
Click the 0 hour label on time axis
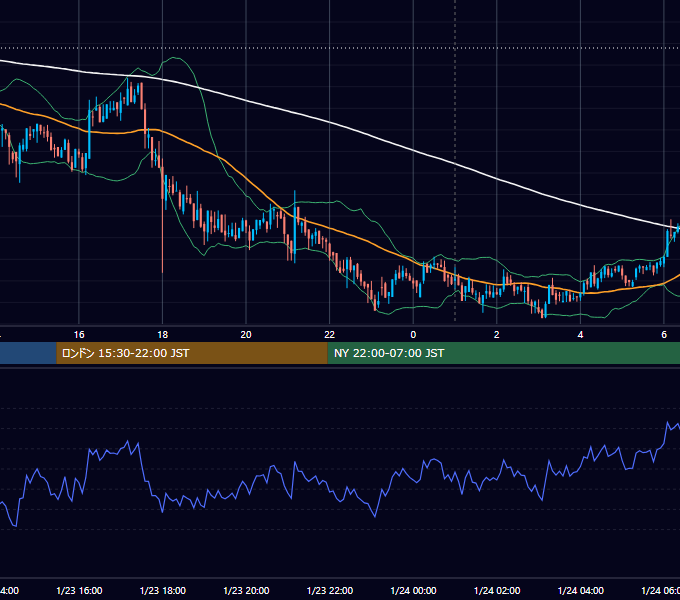413,335
